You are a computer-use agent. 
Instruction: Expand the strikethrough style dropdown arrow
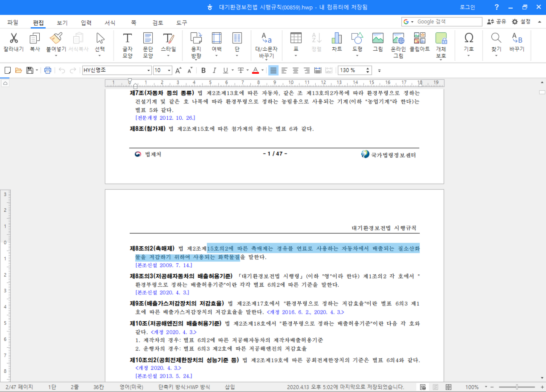(247, 70)
